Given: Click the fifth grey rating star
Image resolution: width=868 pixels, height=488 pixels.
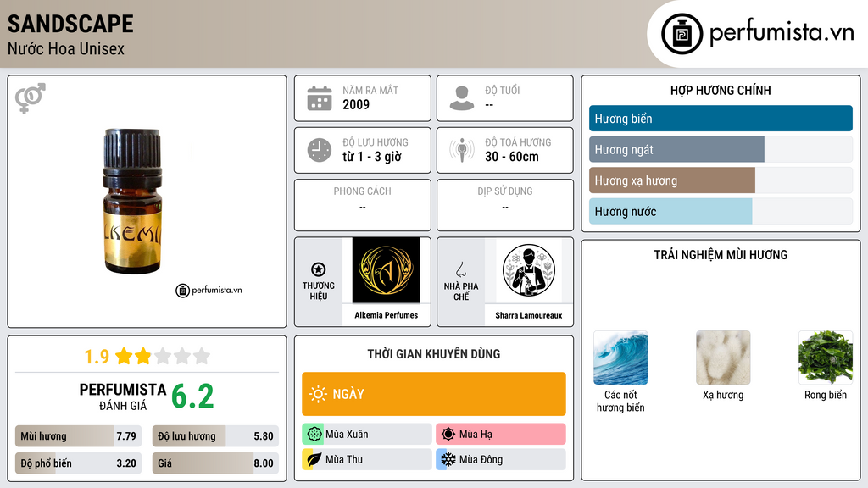Looking at the screenshot, I should tap(202, 356).
